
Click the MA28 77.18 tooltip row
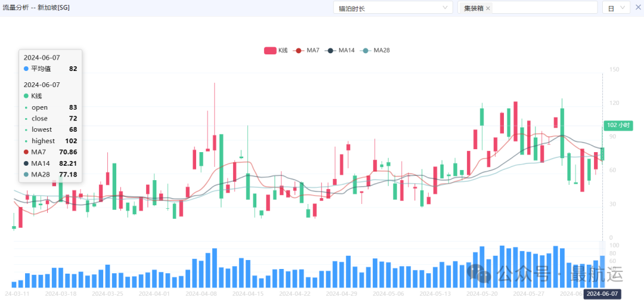coord(50,174)
